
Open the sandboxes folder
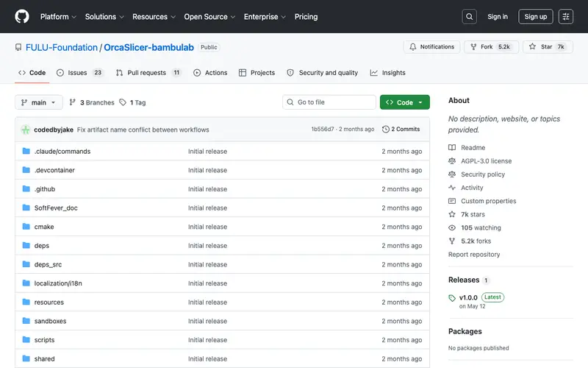50,321
